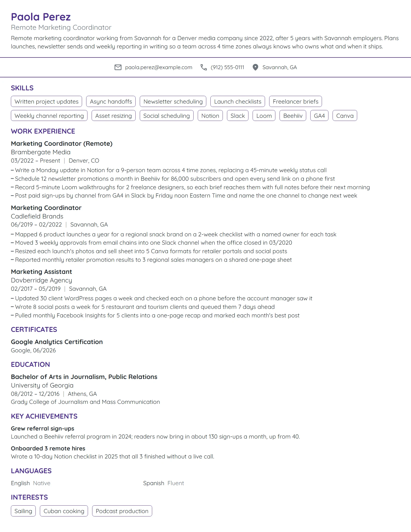Select the Brambergate Media company name
The image size is (411, 532).
point(41,152)
